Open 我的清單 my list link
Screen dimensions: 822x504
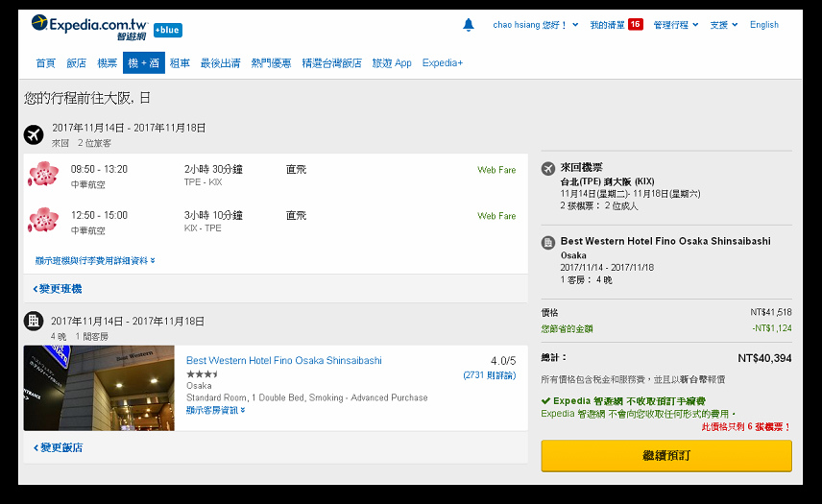[607, 25]
